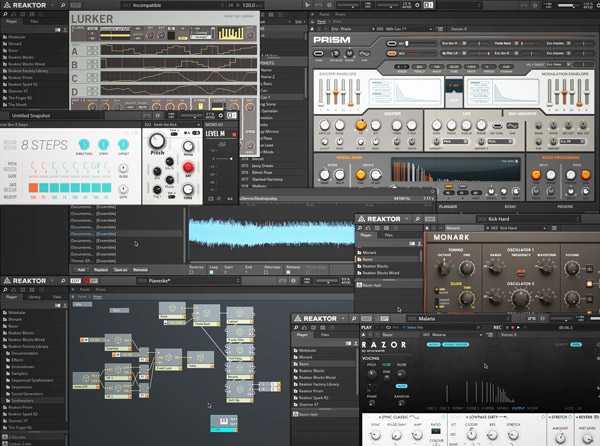
Task: Click Lurker lane A pattern buttons
Action: [x=92, y=51]
